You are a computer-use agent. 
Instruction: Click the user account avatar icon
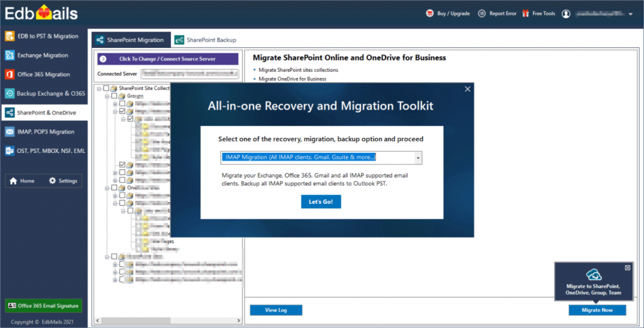pyautogui.click(x=566, y=14)
